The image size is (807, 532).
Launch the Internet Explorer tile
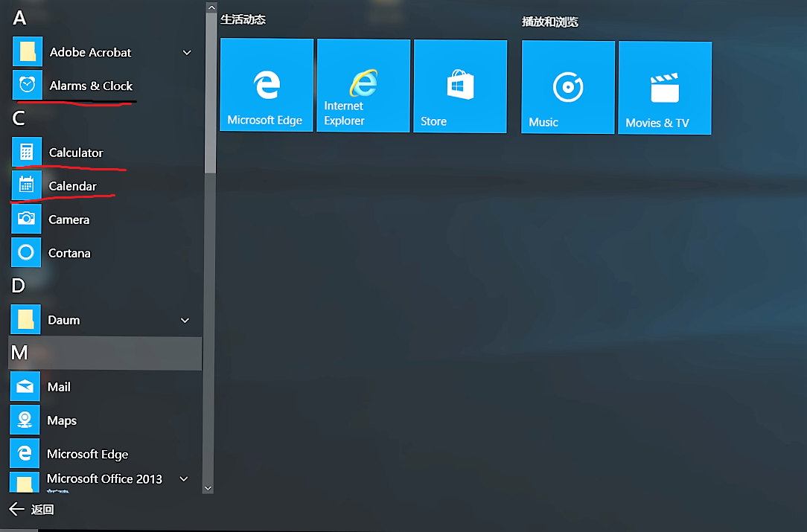coord(363,86)
